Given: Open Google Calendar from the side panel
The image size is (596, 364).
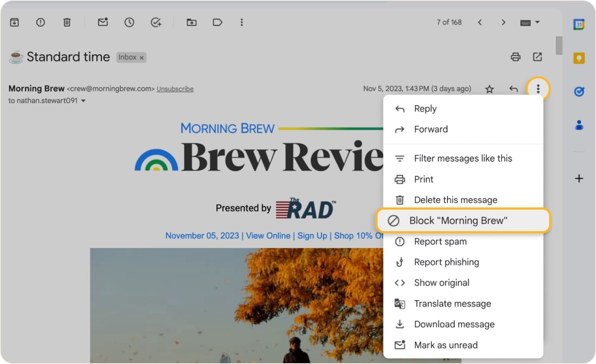Looking at the screenshot, I should tap(579, 24).
